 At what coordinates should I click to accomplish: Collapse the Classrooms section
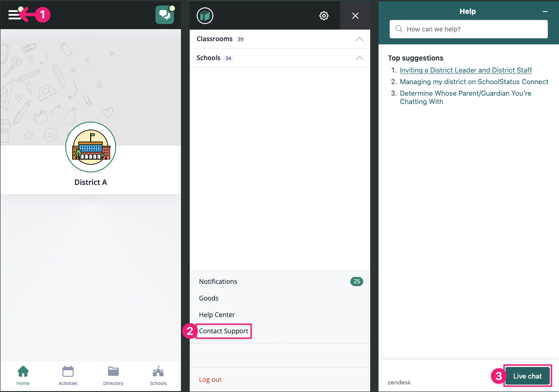tap(359, 39)
